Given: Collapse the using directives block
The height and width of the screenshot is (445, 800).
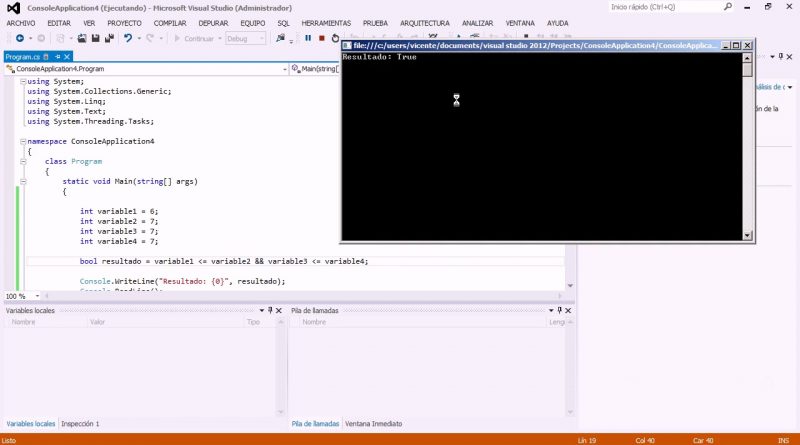Looking at the screenshot, I should point(23,82).
